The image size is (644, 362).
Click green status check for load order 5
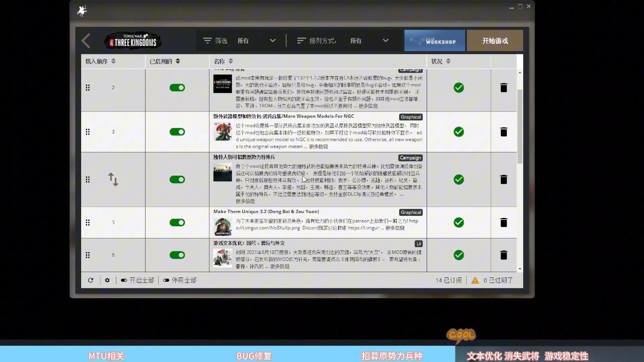[x=459, y=223]
